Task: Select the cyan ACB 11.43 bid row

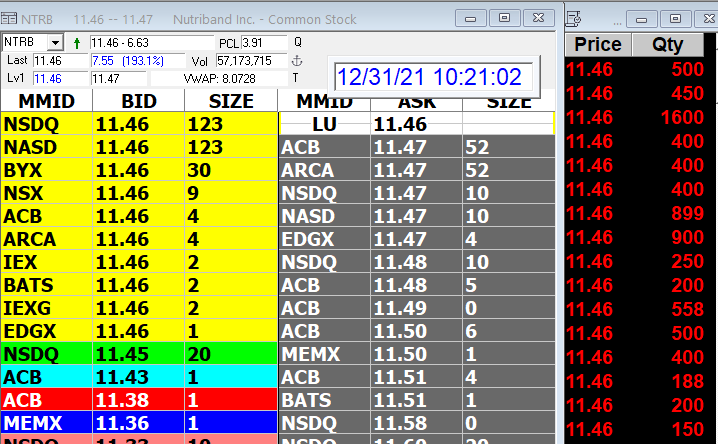Action: click(x=139, y=377)
